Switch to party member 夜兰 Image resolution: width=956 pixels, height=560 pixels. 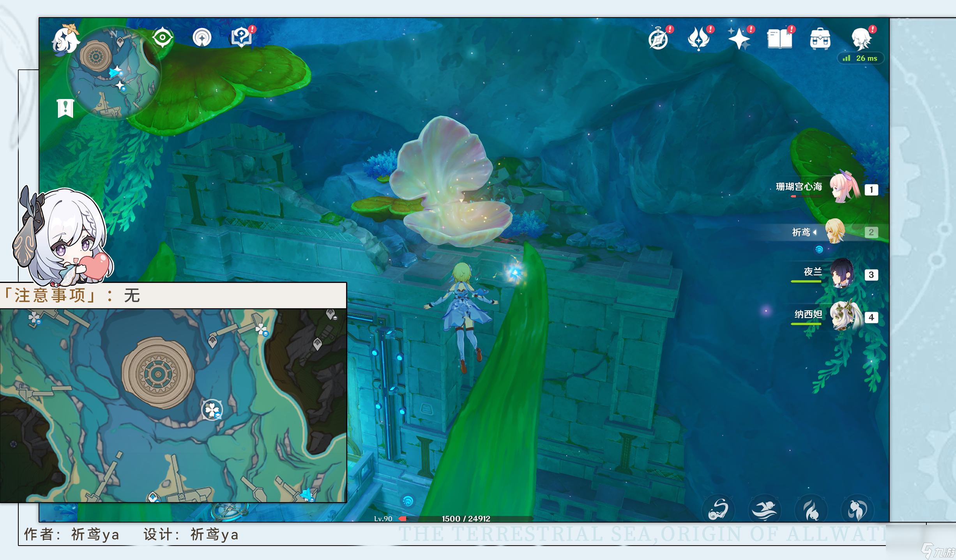[x=842, y=274]
